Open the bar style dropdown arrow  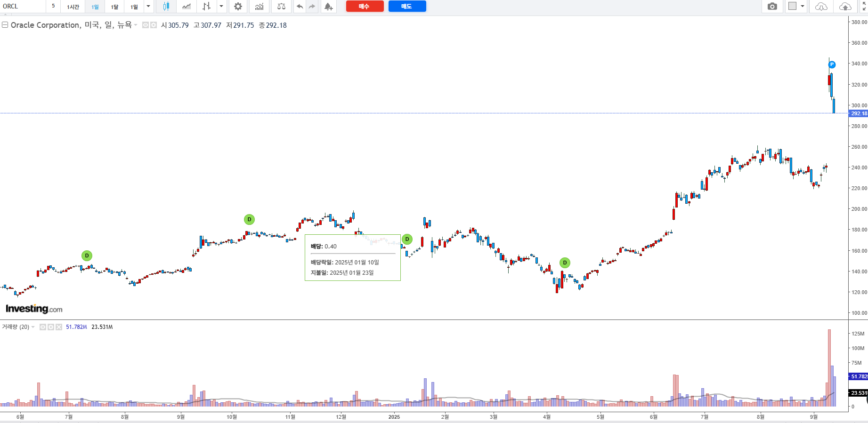pyautogui.click(x=221, y=7)
